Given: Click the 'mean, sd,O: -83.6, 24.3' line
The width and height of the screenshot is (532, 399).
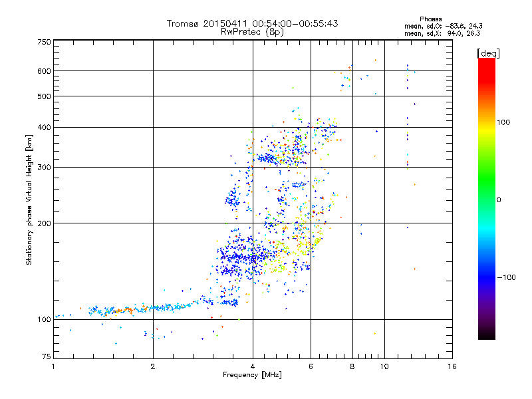Looking at the screenshot, I should point(443,26).
